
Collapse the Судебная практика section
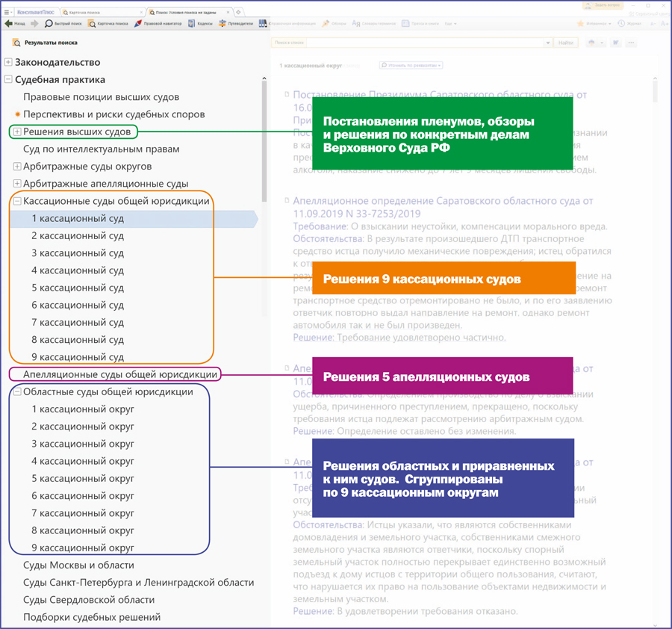pos(8,80)
